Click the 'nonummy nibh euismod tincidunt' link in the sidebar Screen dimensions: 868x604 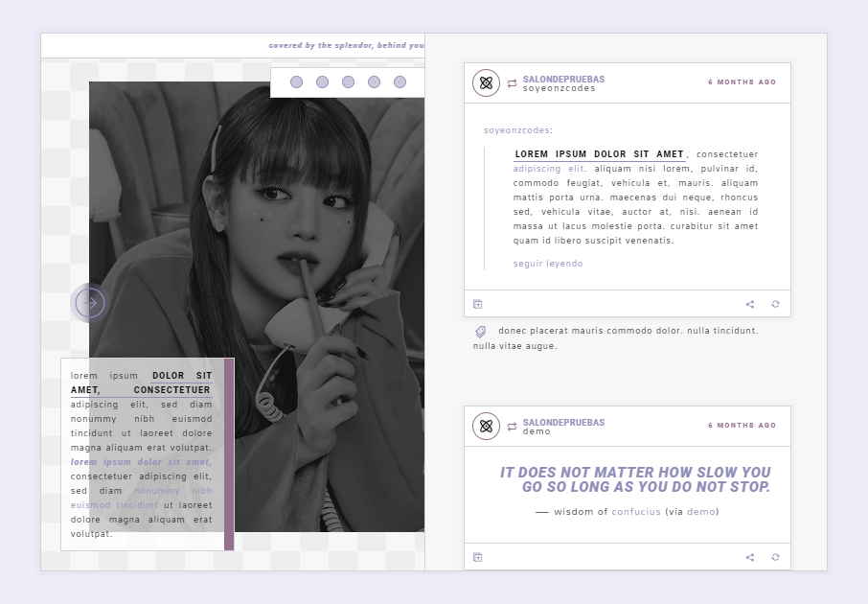[x=141, y=498]
